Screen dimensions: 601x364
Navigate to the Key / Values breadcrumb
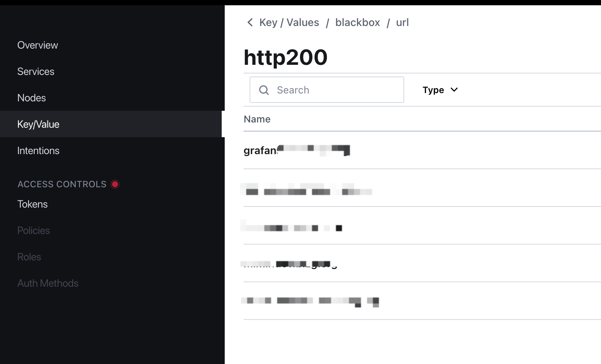pos(289,23)
